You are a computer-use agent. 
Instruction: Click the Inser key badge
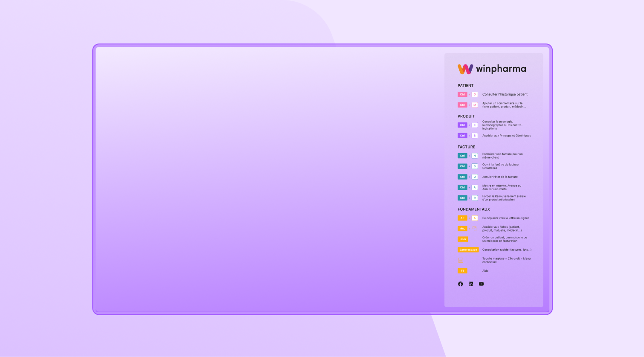coord(463,239)
